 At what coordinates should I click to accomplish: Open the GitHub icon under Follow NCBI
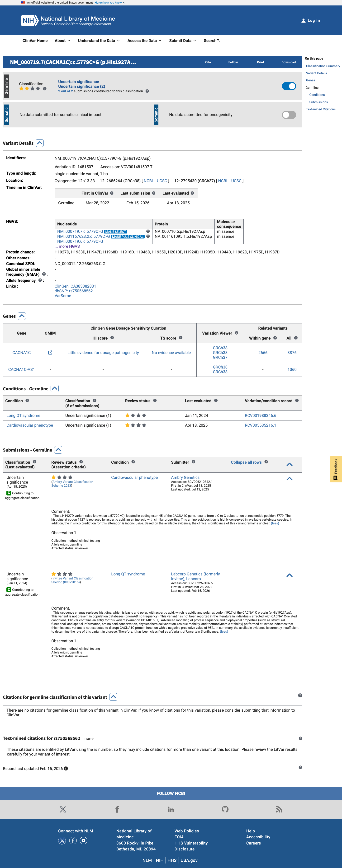click(225, 809)
